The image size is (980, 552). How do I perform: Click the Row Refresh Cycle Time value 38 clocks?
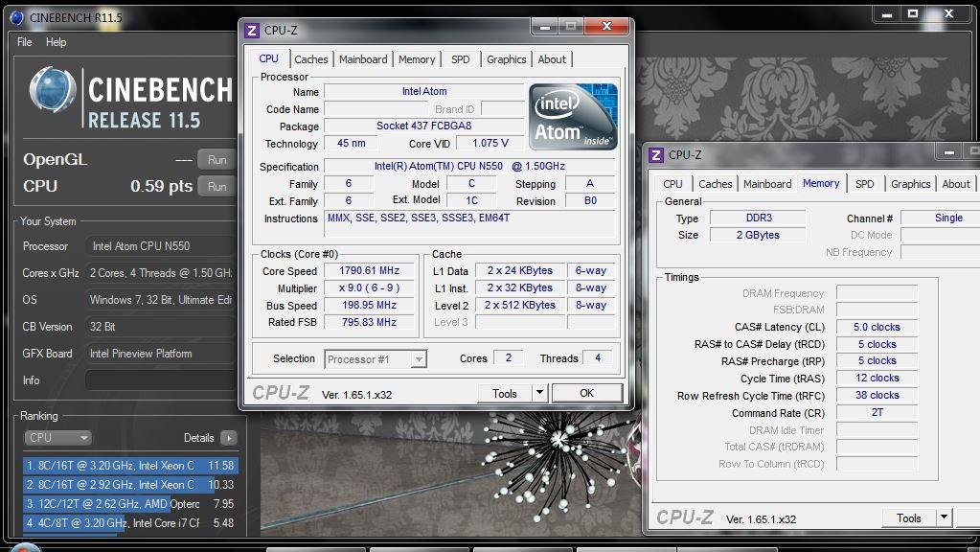point(877,395)
